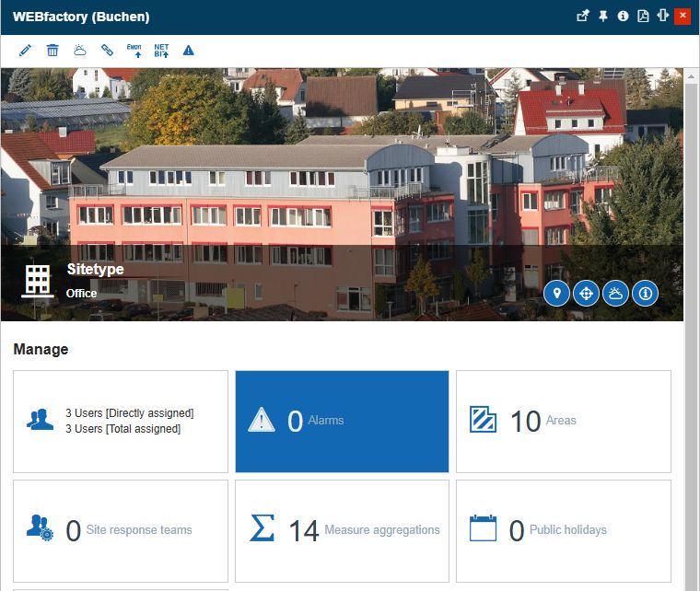Click the pencil edit icon in toolbar
Image resolution: width=700 pixels, height=591 pixels.
click(x=25, y=50)
